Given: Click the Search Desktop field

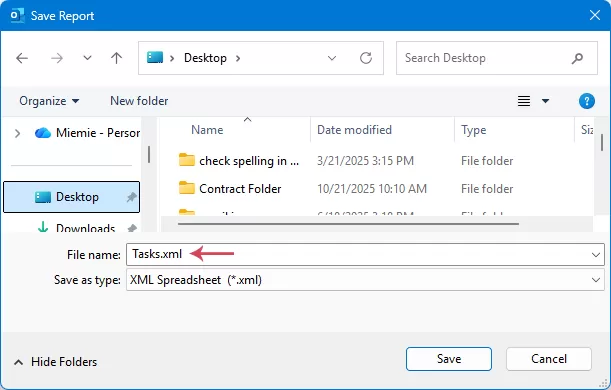Looking at the screenshot, I should [497, 58].
